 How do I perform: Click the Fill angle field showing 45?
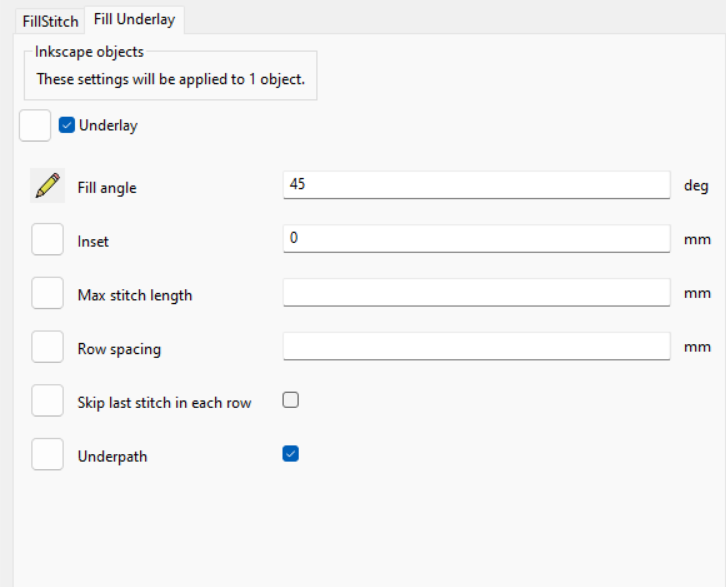point(476,185)
